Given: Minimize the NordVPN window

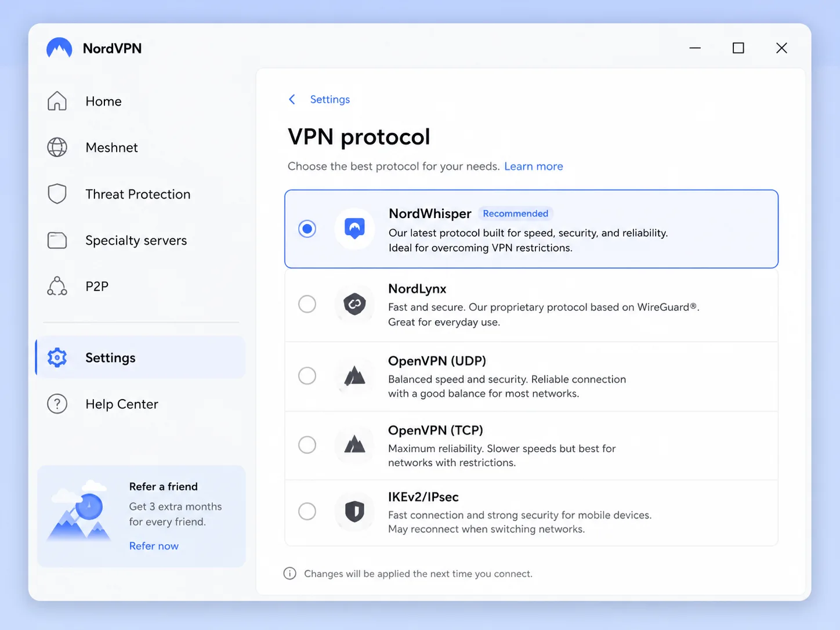Looking at the screenshot, I should click(695, 48).
